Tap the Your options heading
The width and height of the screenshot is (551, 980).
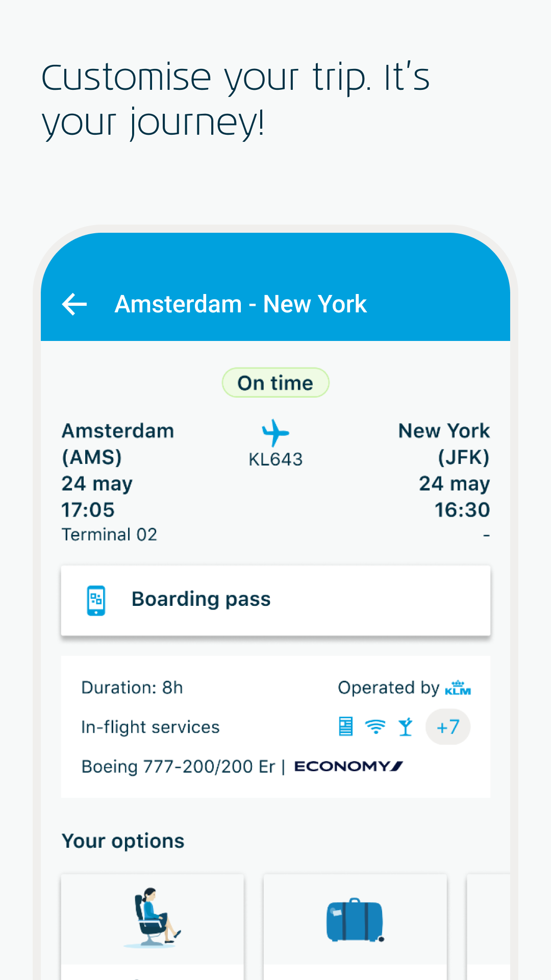(123, 841)
